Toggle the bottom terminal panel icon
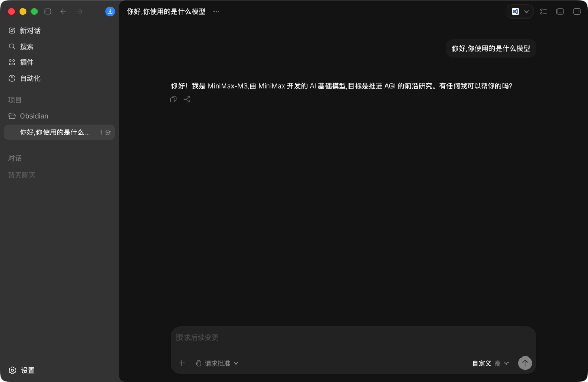 tap(560, 11)
